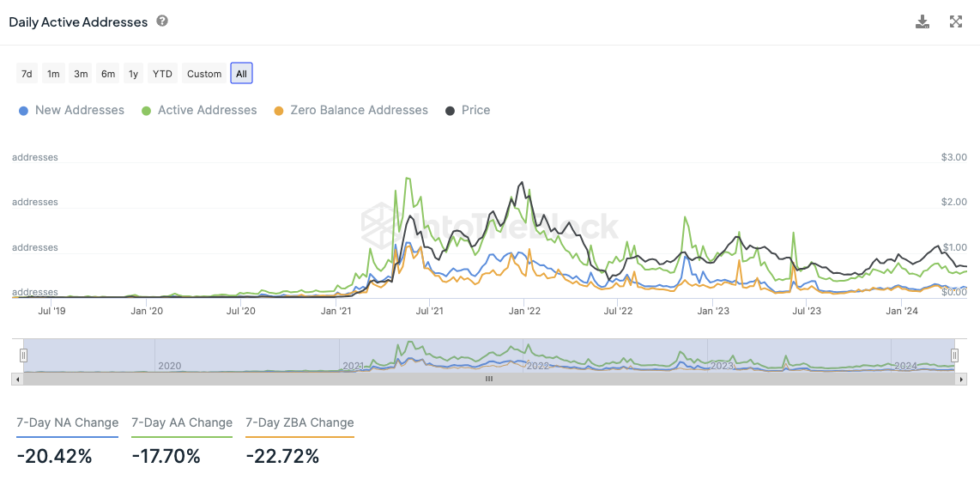Click the 2022 label in the navigator
Screen dimensions: 980x486
[538, 366]
